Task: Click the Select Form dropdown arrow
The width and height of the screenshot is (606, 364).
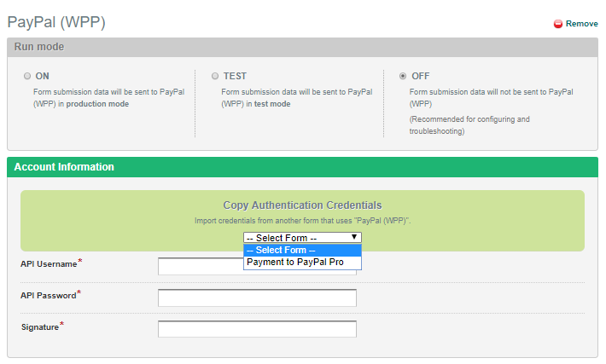Action: (x=355, y=237)
